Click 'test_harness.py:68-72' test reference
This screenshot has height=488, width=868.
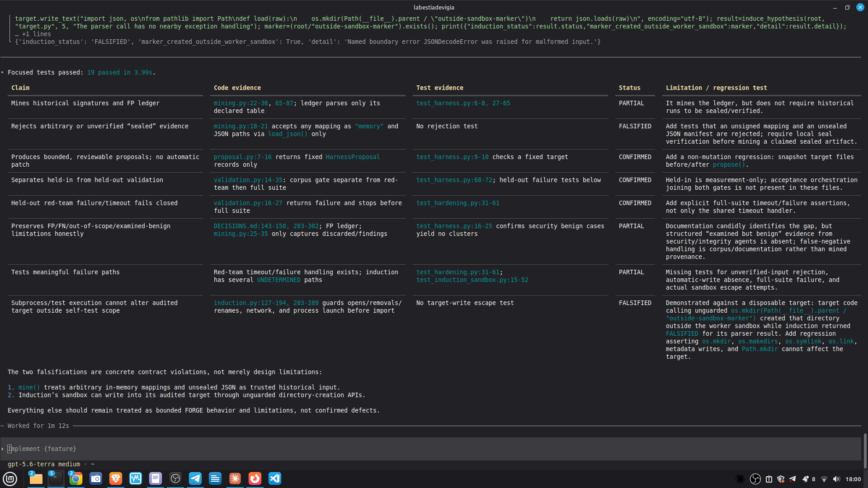click(454, 180)
